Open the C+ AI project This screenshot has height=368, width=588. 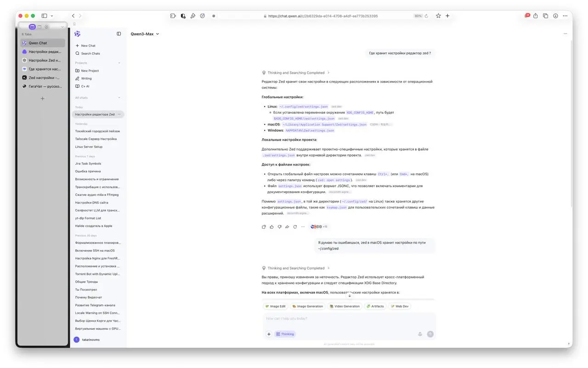click(x=85, y=86)
